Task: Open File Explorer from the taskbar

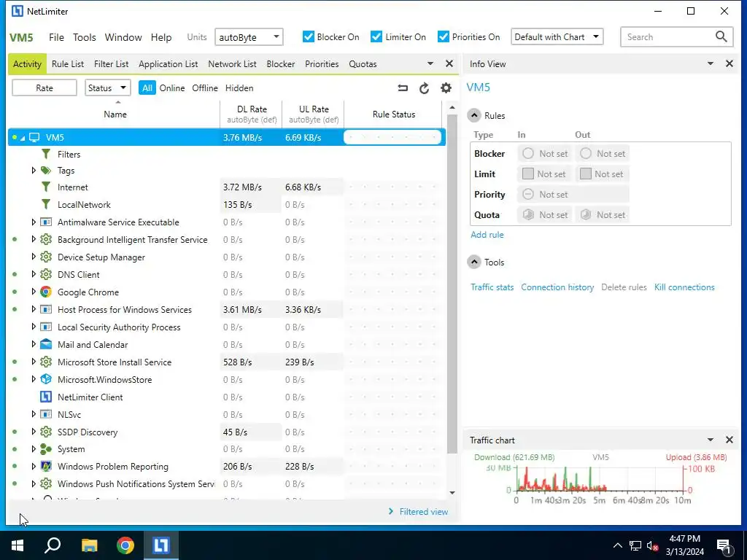Action: click(x=89, y=545)
